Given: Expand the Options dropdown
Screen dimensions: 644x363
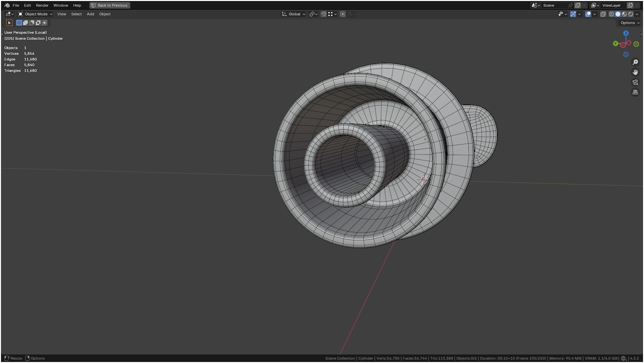Looking at the screenshot, I should click(630, 23).
